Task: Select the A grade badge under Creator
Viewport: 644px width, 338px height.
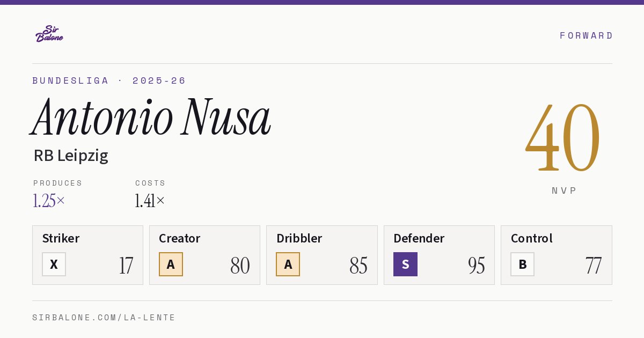Action: pyautogui.click(x=171, y=264)
